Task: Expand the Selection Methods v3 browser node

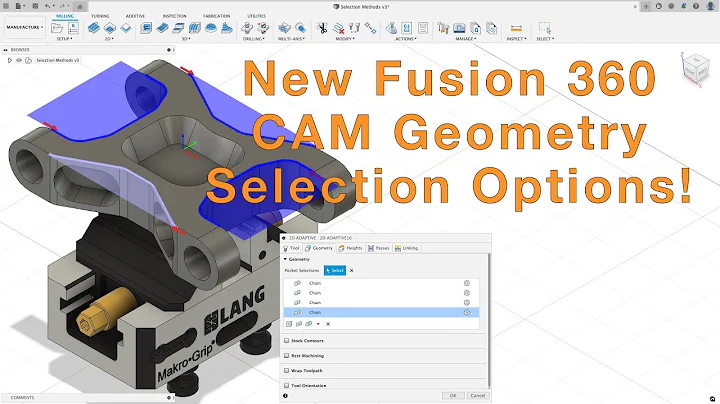Action: [x=10, y=60]
